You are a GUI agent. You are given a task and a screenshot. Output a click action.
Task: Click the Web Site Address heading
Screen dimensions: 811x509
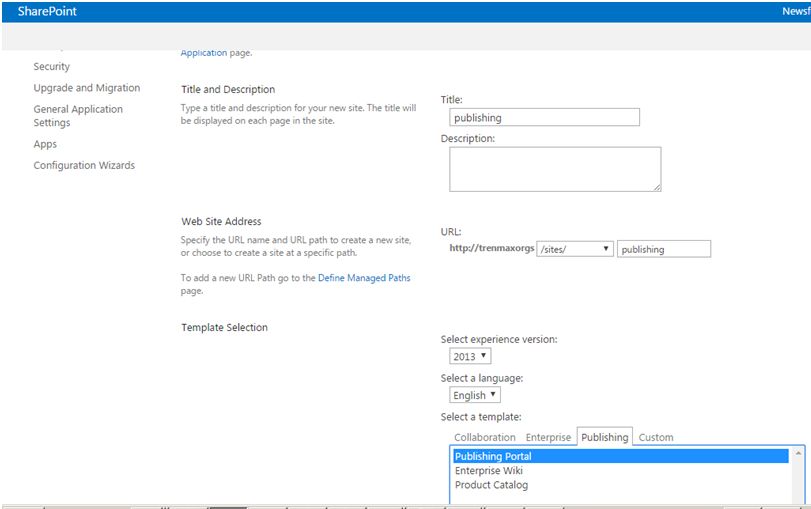tap(221, 221)
